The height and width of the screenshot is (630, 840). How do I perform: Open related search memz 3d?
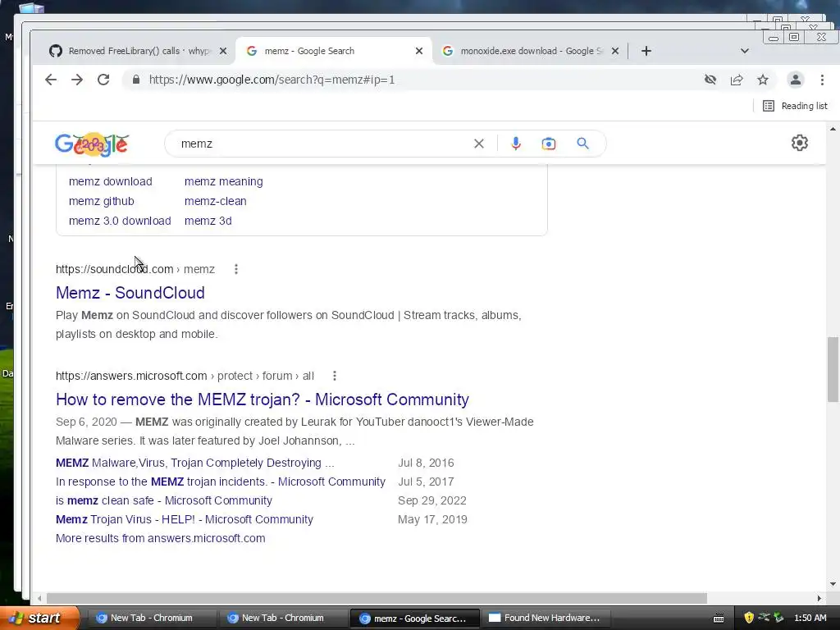(x=208, y=221)
